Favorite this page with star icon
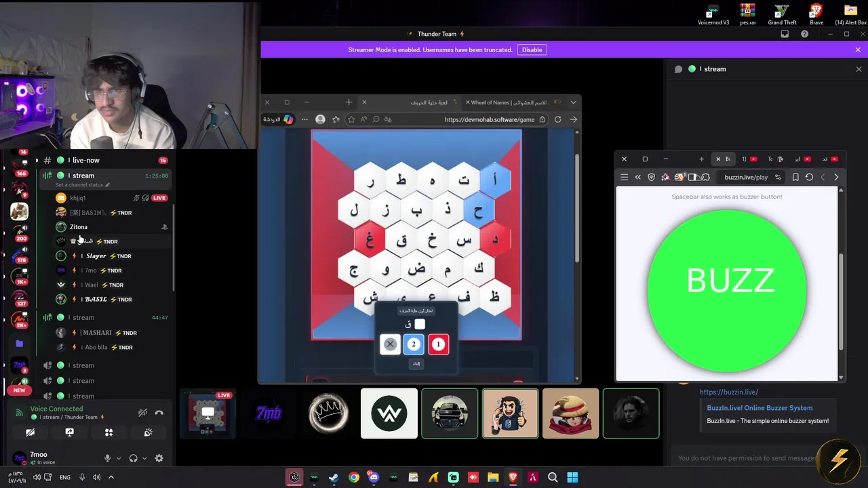The height and width of the screenshot is (488, 868). pyautogui.click(x=351, y=119)
